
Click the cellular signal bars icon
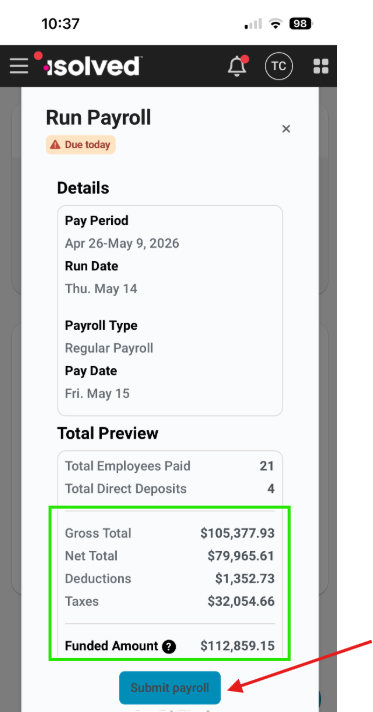tap(253, 24)
